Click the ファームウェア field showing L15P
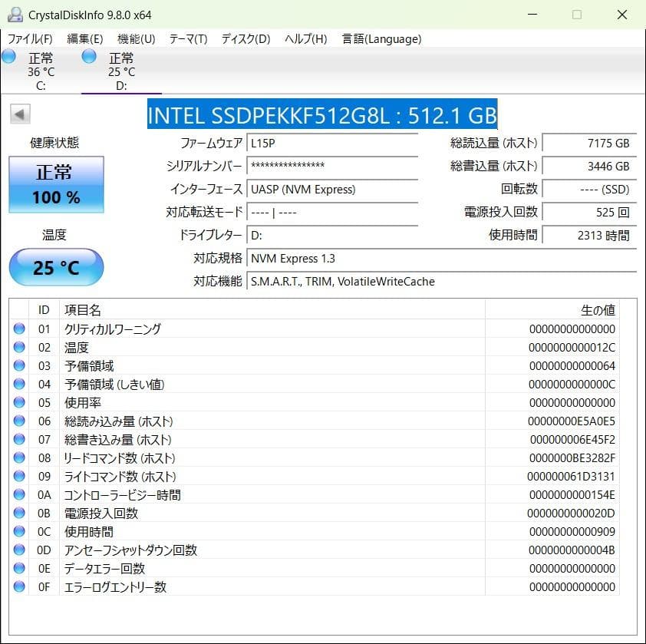This screenshot has height=644, width=646. click(x=332, y=143)
